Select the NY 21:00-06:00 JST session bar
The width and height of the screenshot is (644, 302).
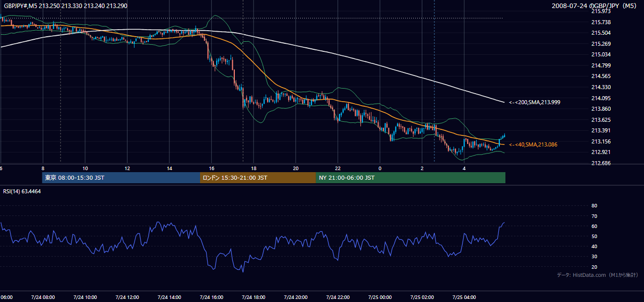click(x=411, y=178)
